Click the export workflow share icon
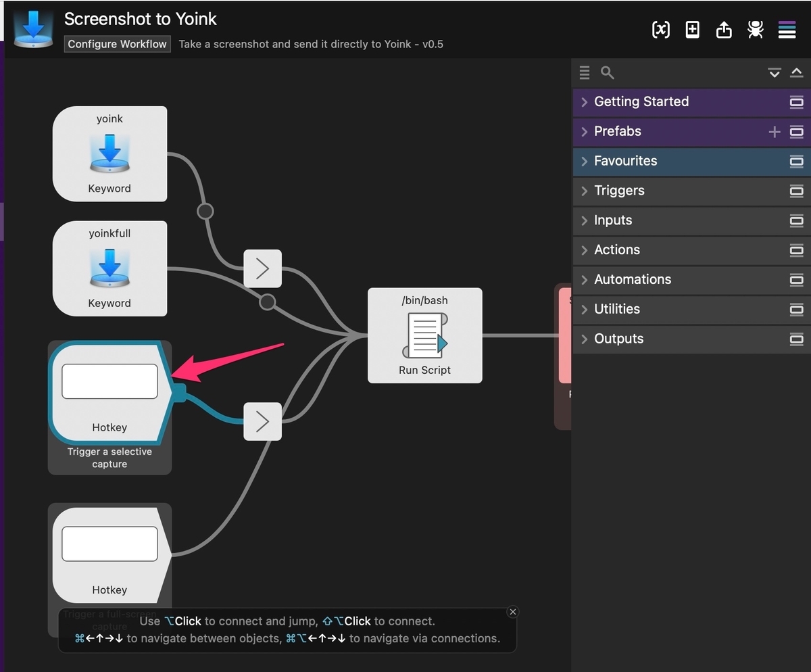The height and width of the screenshot is (672, 811). pos(724,30)
